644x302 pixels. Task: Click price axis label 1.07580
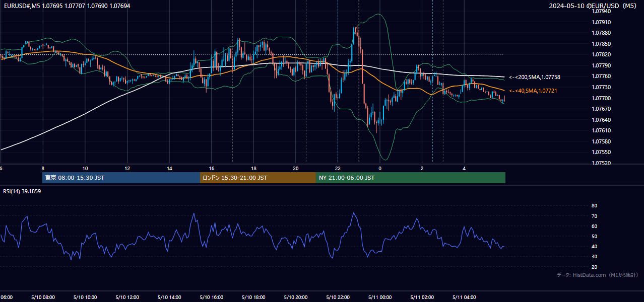pos(601,141)
